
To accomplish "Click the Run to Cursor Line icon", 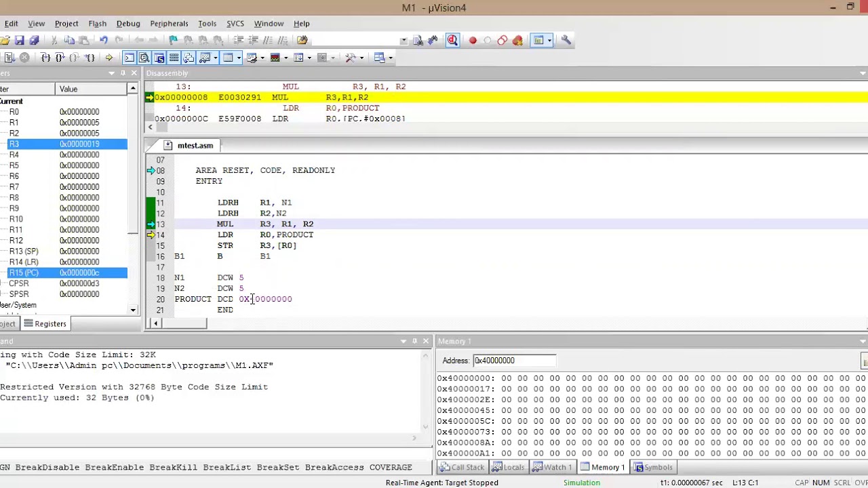I will click(x=90, y=58).
